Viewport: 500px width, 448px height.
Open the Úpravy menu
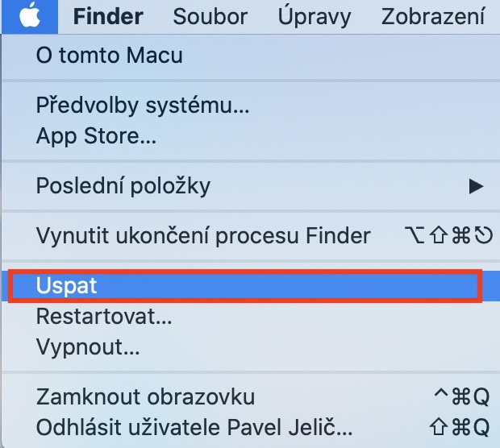tap(315, 16)
